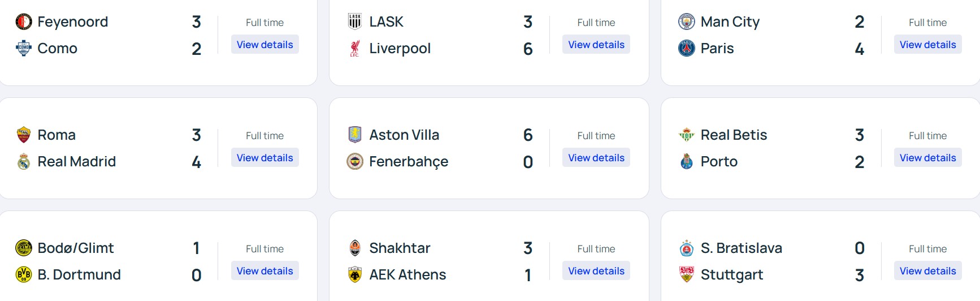Show details for Bodø/Glimt vs B. Dortmund
The image size is (980, 301).
(264, 271)
